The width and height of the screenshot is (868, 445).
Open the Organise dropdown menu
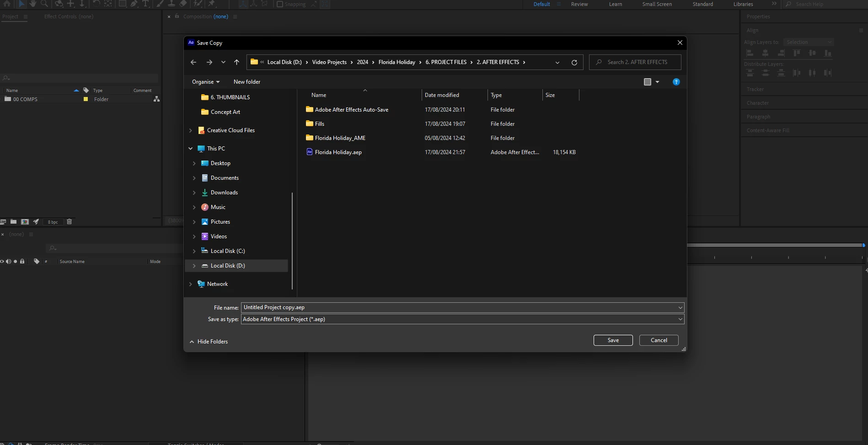206,82
